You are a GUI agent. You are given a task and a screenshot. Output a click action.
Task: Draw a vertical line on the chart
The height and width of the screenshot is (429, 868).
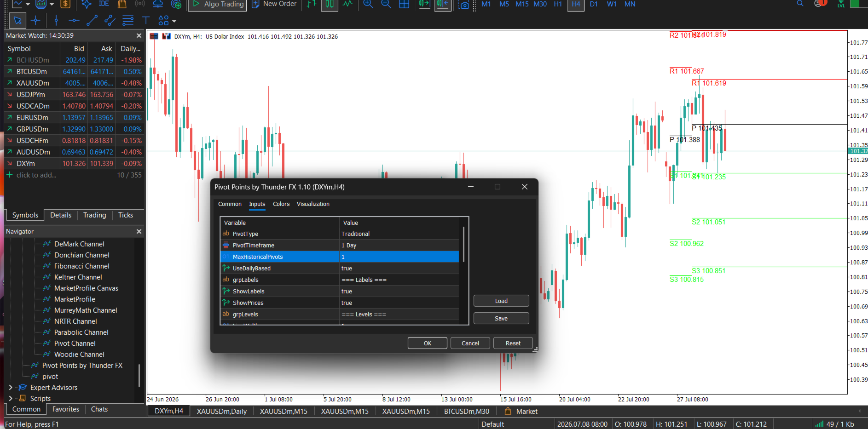click(56, 21)
